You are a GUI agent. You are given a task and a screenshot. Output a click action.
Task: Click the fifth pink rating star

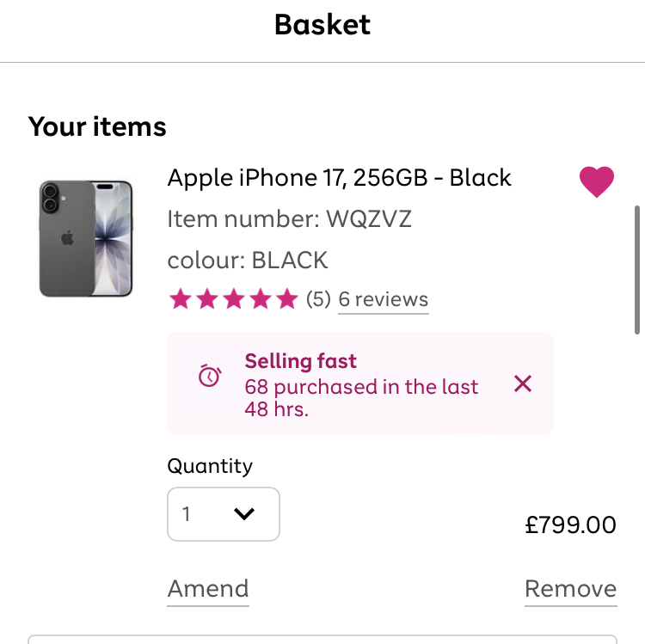pos(286,299)
